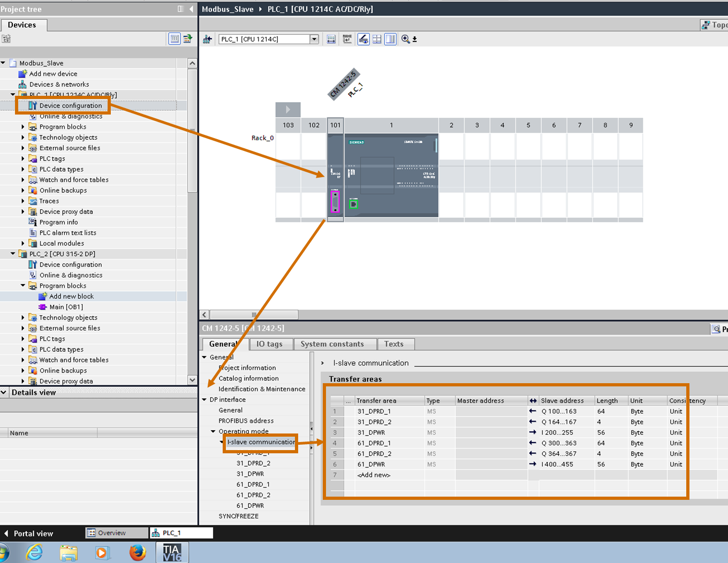Click the green Ethernet port on the CPU
This screenshot has height=563, width=728.
[353, 204]
